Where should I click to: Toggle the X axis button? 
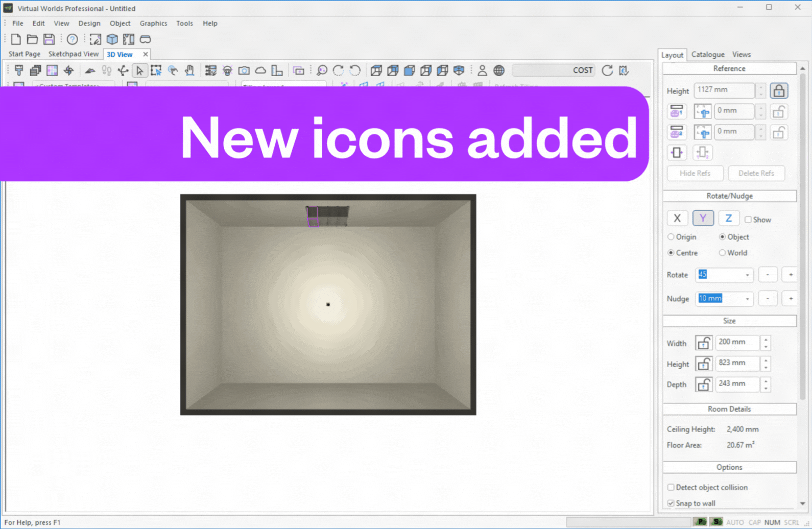(677, 219)
